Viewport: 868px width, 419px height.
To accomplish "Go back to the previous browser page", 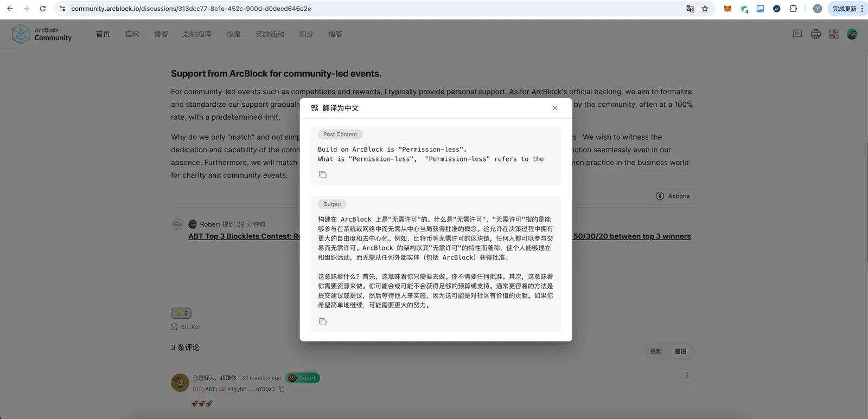I will [10, 9].
